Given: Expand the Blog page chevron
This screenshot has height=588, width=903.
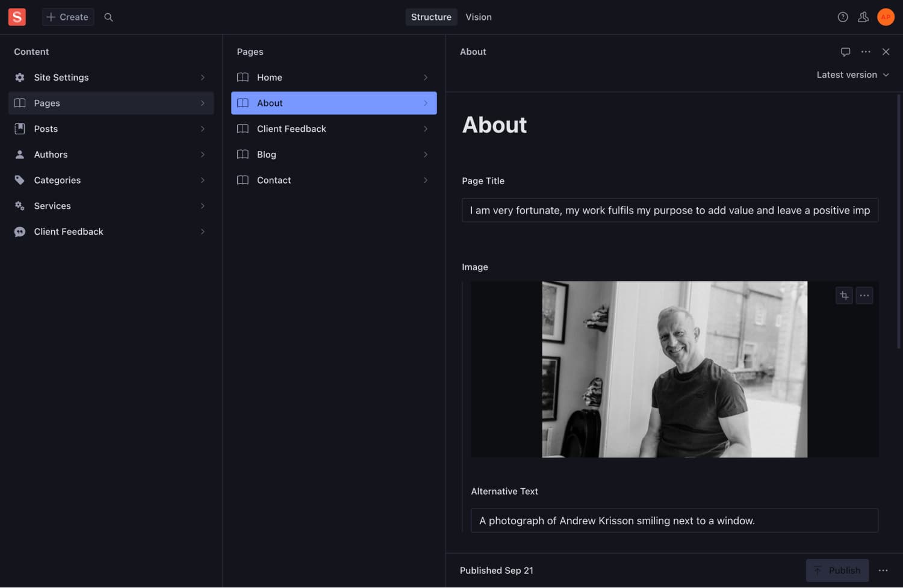Looking at the screenshot, I should click(x=426, y=154).
